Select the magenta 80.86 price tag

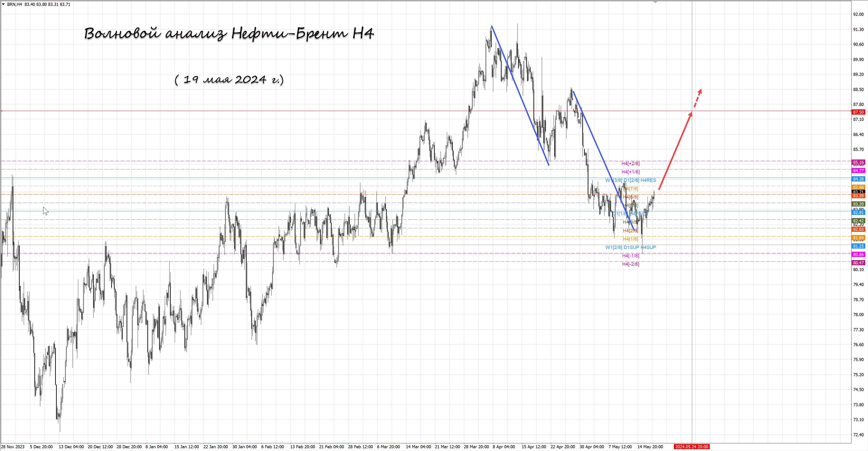pyautogui.click(x=858, y=255)
